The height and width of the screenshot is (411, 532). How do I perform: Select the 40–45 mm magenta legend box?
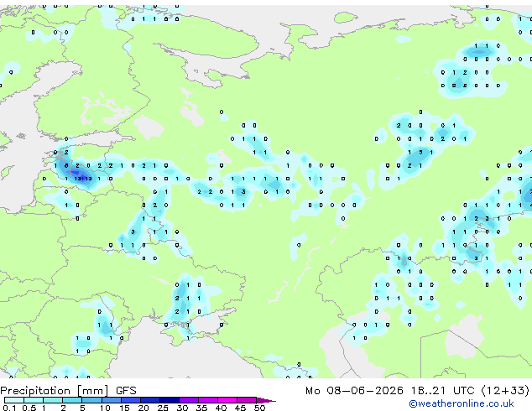(227, 400)
